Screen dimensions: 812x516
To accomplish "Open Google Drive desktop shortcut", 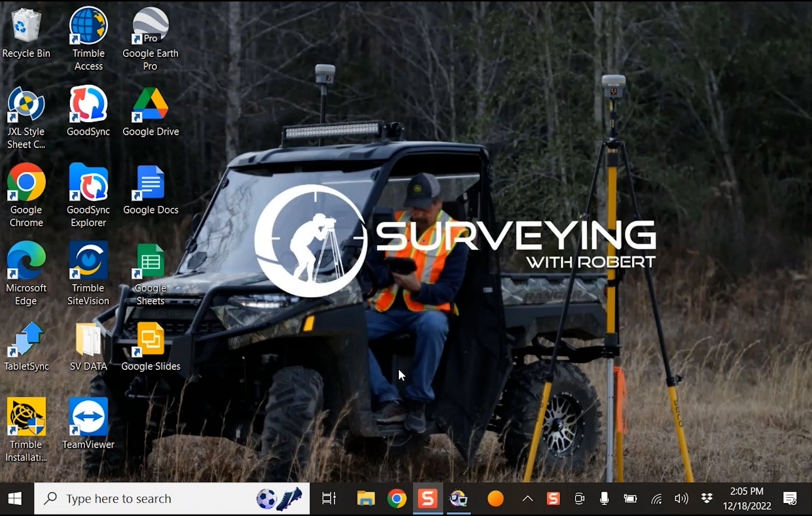I will pos(150,111).
